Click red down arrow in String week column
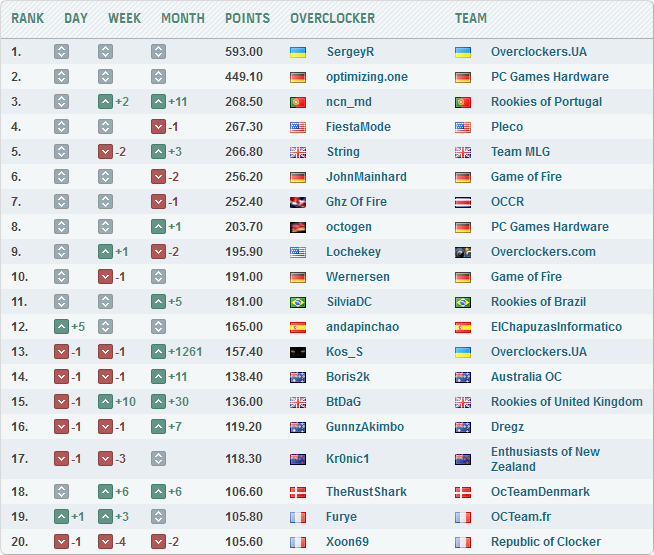This screenshot has height=555, width=654. (x=106, y=152)
